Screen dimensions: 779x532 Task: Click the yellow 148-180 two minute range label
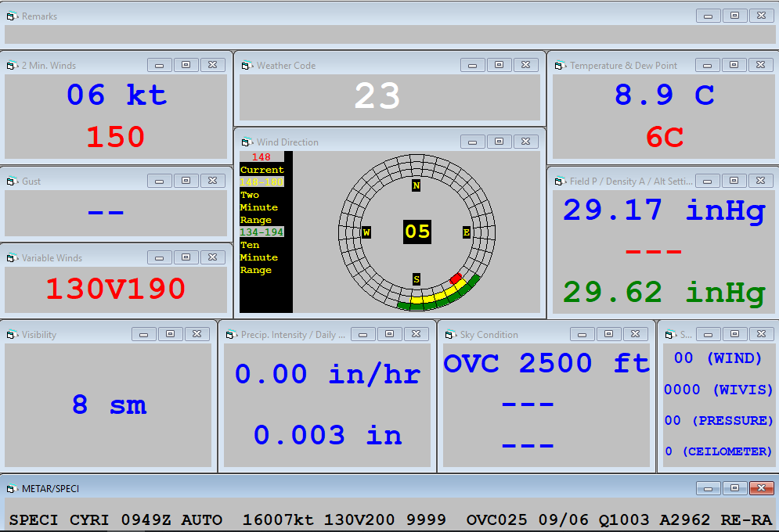(261, 182)
